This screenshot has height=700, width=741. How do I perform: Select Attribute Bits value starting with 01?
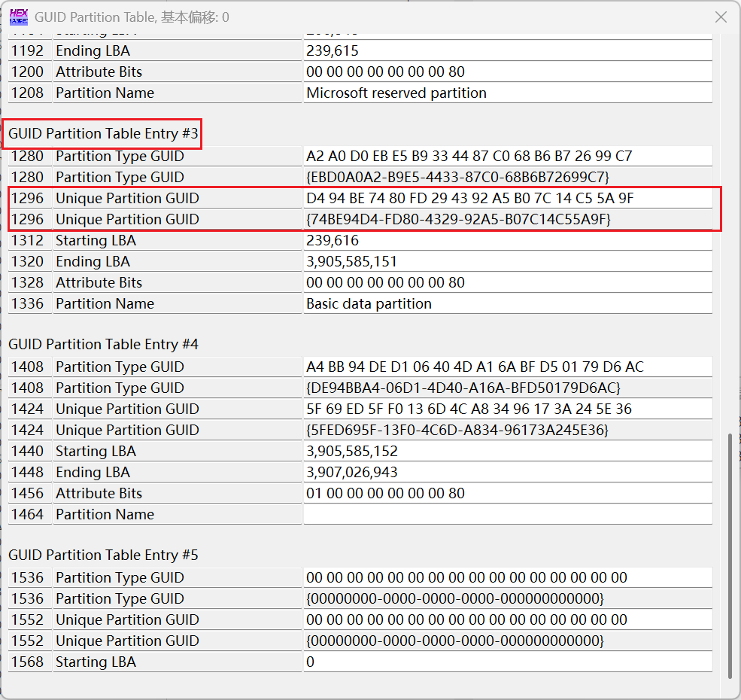point(385,493)
